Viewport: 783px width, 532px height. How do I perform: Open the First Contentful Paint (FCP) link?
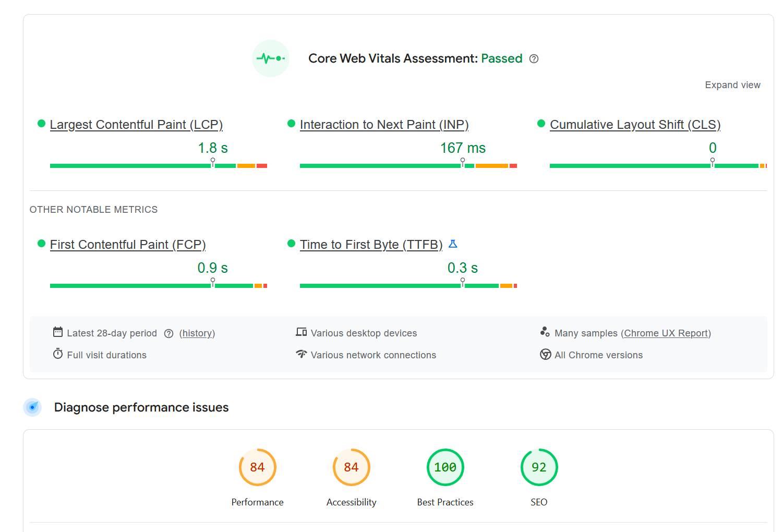tap(128, 245)
